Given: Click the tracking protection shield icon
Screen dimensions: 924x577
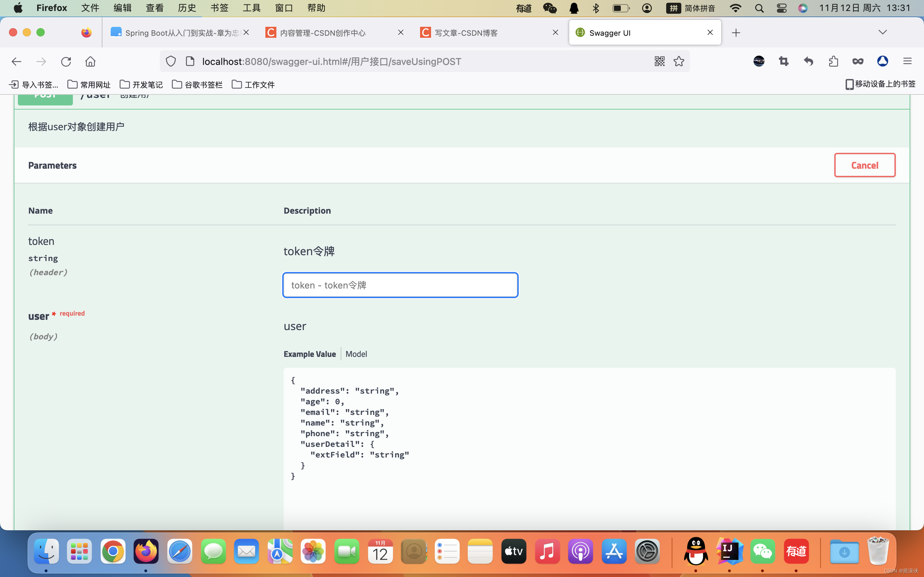Looking at the screenshot, I should click(171, 61).
